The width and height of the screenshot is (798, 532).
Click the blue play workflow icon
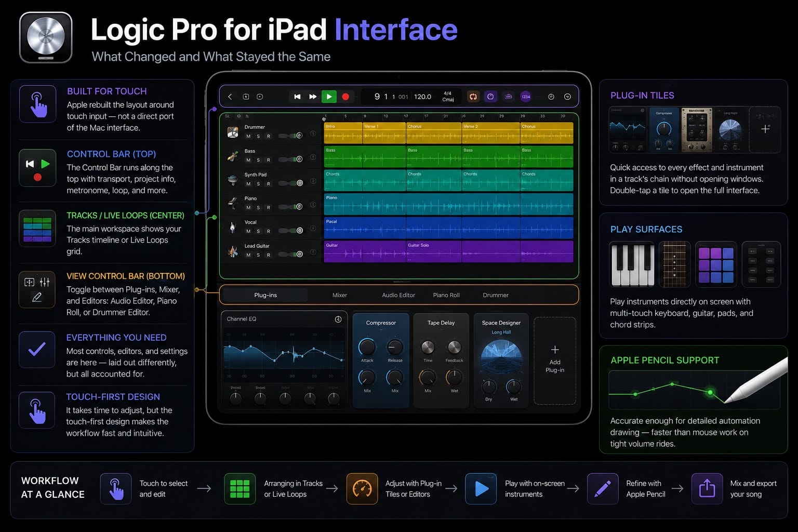(x=481, y=489)
